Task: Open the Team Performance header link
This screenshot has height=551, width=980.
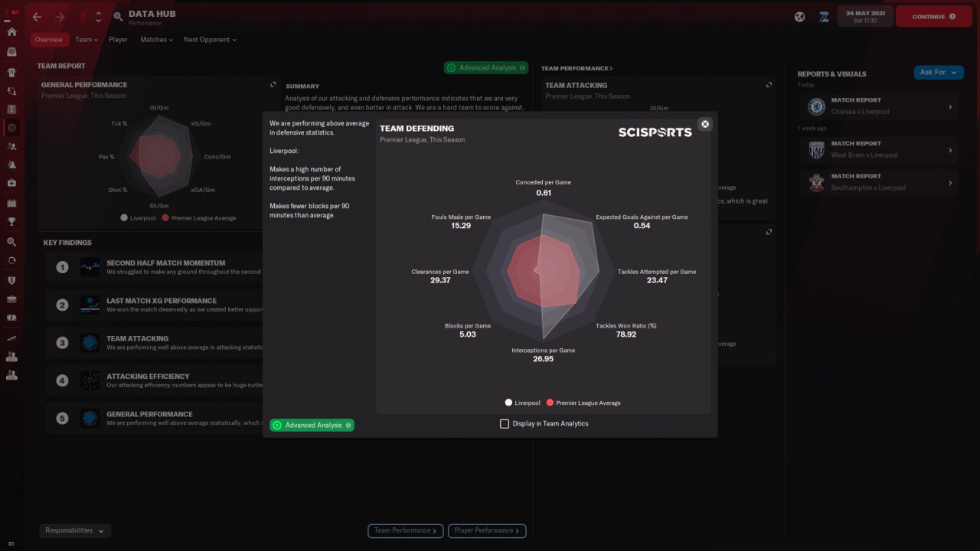Action: (577, 69)
